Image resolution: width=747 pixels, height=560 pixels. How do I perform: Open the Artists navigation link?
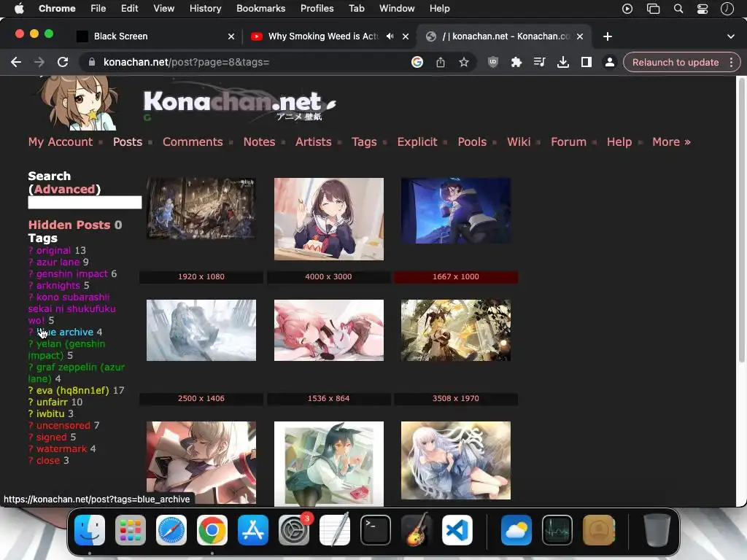(x=313, y=142)
